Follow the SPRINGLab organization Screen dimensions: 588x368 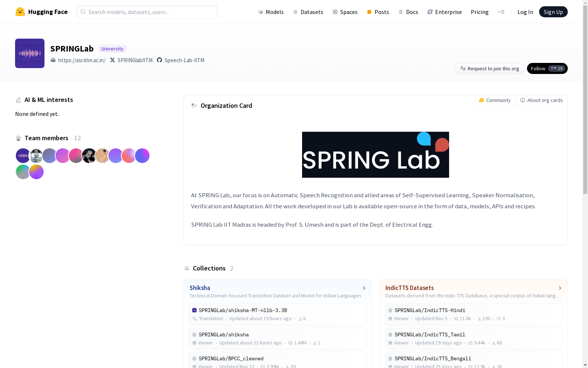(547, 68)
